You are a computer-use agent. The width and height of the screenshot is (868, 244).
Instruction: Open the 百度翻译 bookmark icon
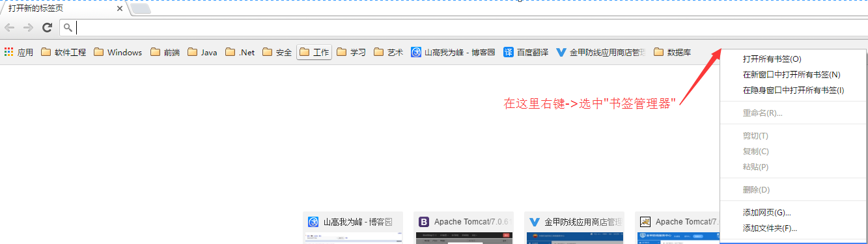click(x=509, y=53)
